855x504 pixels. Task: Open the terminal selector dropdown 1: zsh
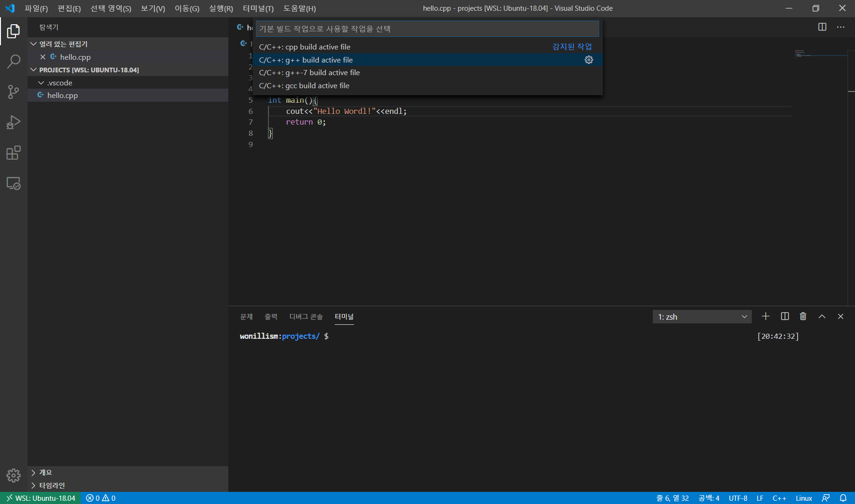702,317
